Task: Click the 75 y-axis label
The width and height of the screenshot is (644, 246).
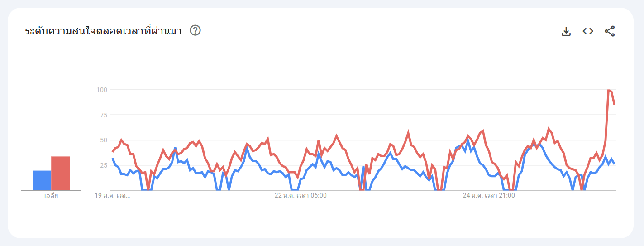Action: click(x=103, y=115)
